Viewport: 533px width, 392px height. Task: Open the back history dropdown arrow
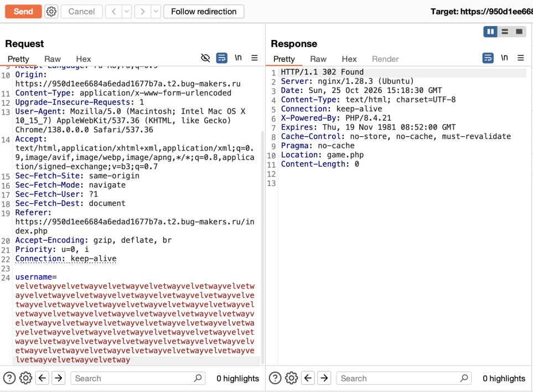[x=127, y=12]
